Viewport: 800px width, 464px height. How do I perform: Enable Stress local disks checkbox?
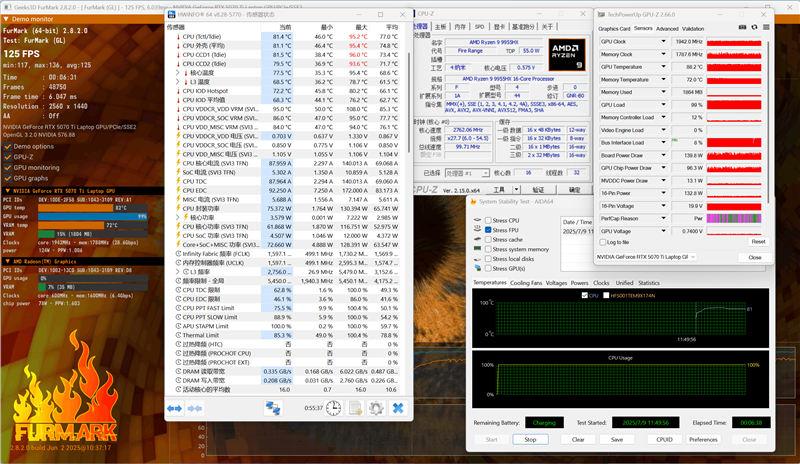click(x=488, y=259)
